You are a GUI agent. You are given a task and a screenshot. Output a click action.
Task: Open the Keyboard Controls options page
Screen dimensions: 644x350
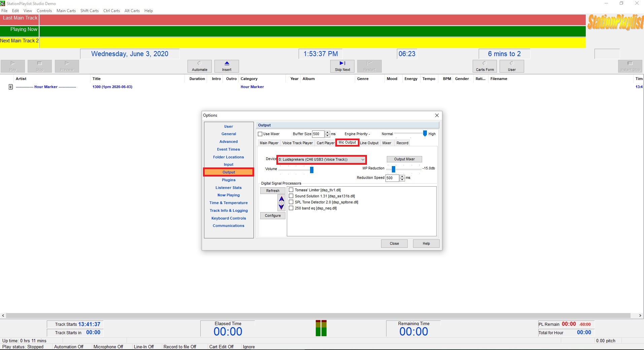pos(229,218)
